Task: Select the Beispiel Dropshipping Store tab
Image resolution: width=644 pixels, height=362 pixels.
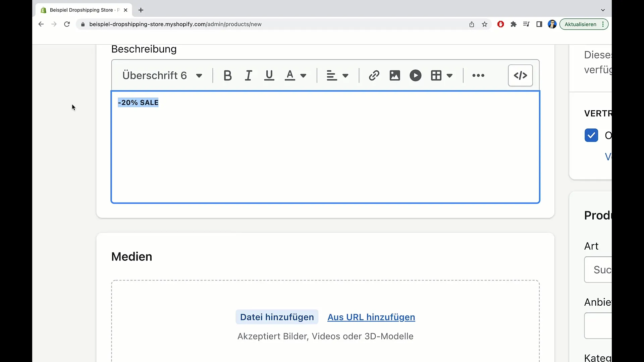Action: [84, 10]
